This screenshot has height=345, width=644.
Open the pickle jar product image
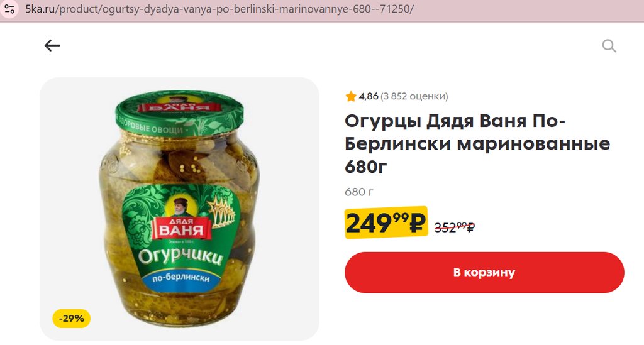tap(179, 209)
